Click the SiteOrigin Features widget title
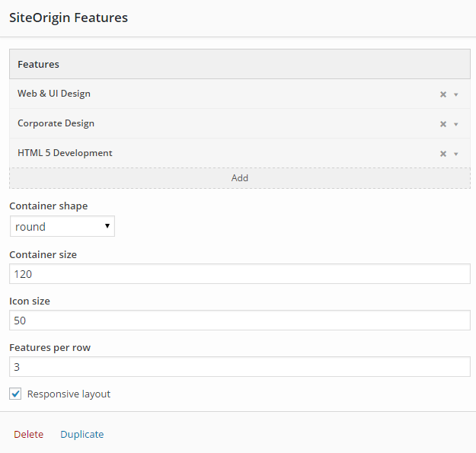 69,18
